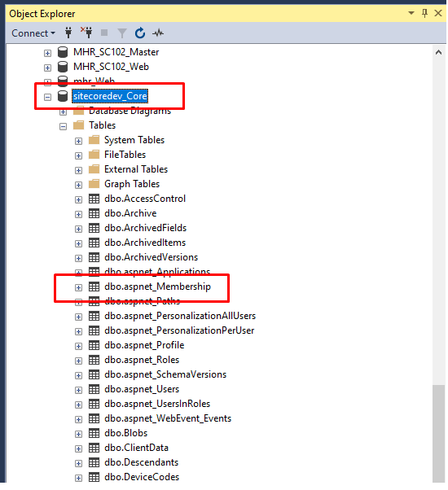Image resolution: width=448 pixels, height=490 pixels.
Task: Click the MHR_SC102_Master database cylinder icon
Action: point(63,52)
